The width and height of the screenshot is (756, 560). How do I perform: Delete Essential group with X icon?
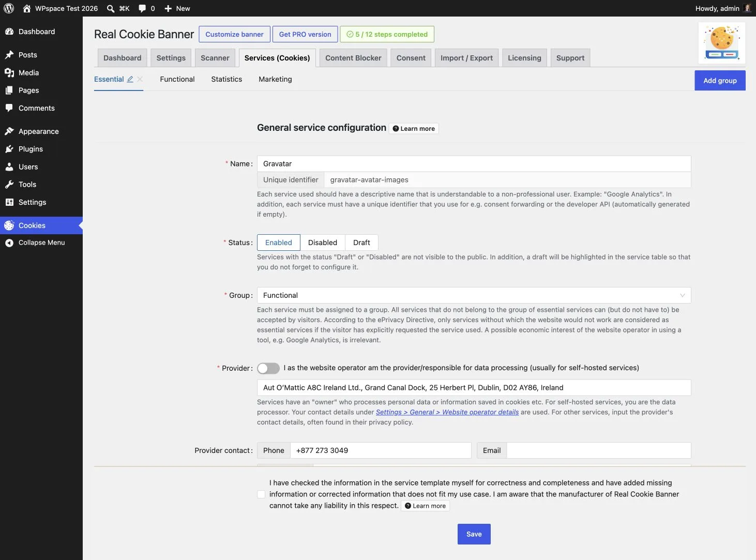tap(140, 79)
